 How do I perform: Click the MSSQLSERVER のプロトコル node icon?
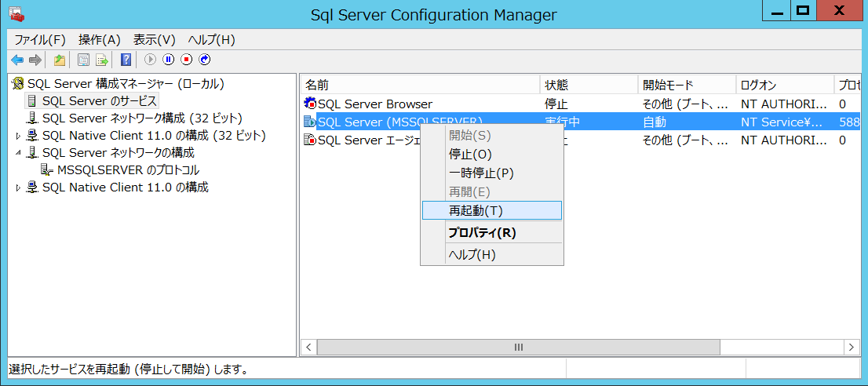click(x=48, y=170)
